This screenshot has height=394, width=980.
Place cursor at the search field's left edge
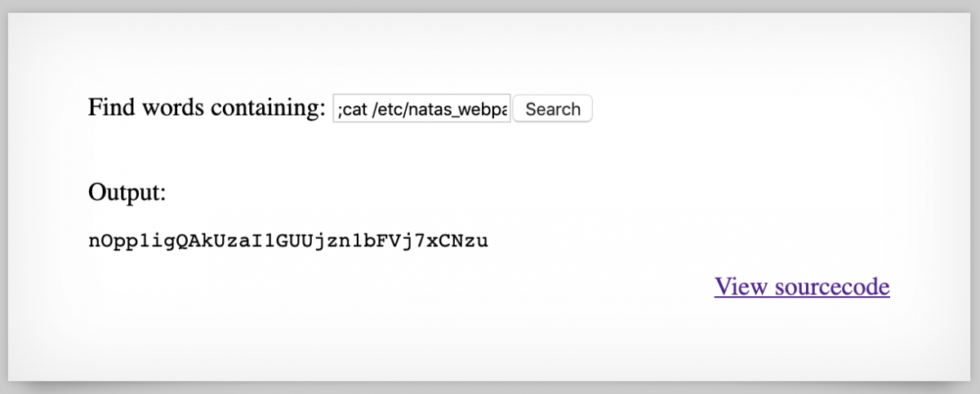[336, 109]
